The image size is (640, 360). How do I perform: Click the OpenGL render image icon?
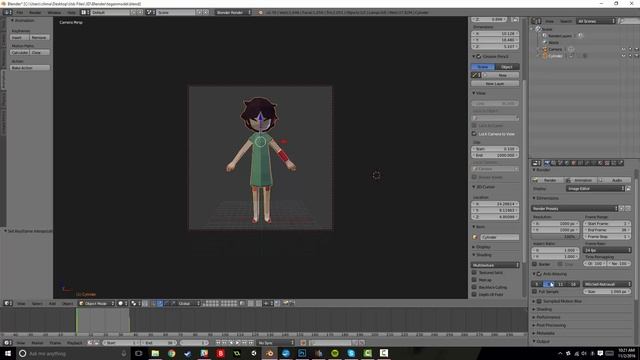coord(285,303)
